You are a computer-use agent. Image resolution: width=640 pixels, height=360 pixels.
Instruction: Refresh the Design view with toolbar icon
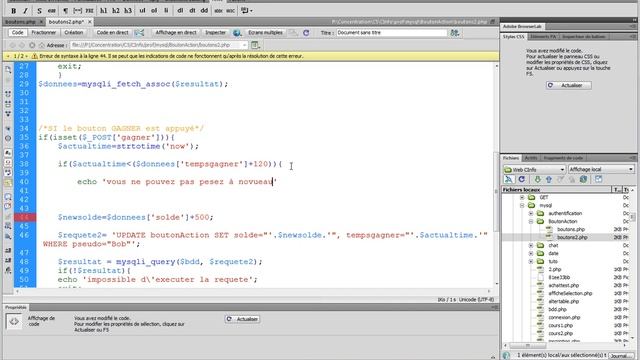[x=306, y=33]
